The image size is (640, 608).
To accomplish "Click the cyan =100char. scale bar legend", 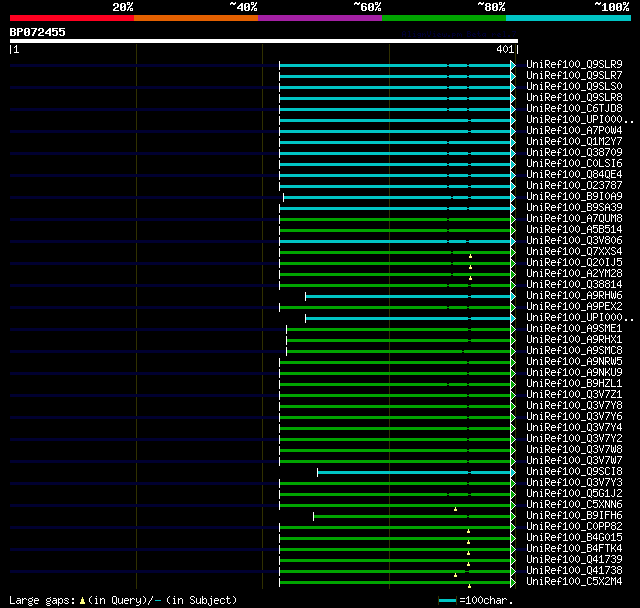I will (448, 600).
